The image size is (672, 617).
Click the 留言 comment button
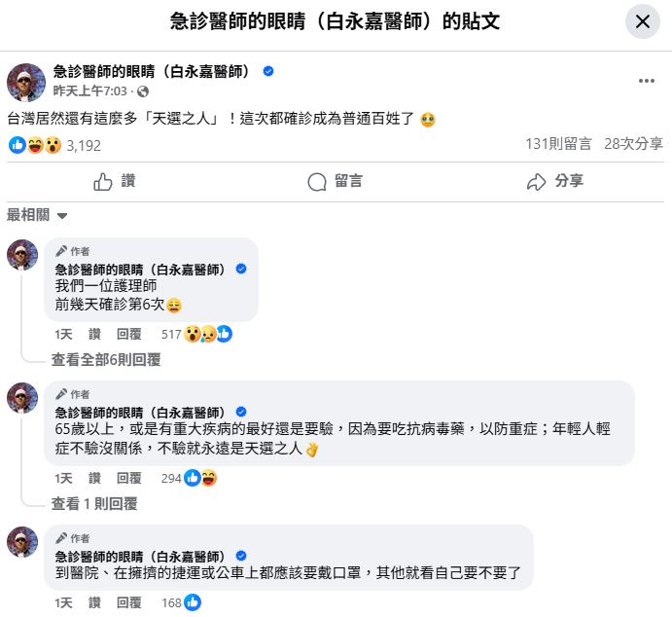335,181
